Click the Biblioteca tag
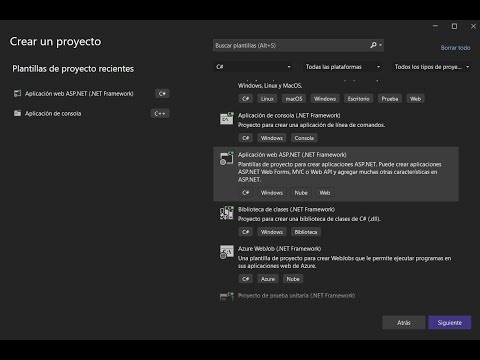Viewport: 480px width, 360px height. point(306,232)
